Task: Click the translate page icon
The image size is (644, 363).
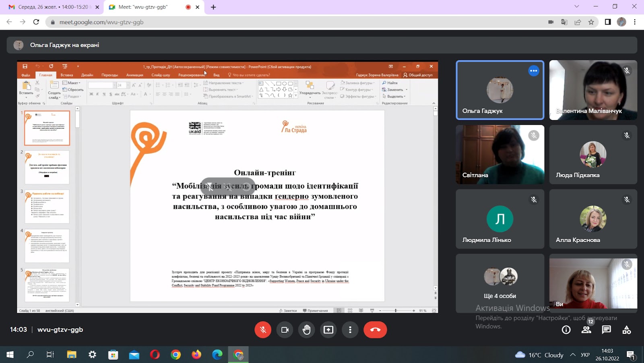Action: tap(564, 22)
